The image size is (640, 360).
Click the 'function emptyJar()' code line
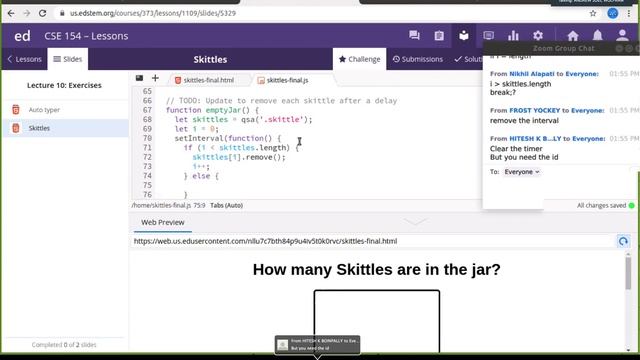(x=212, y=110)
